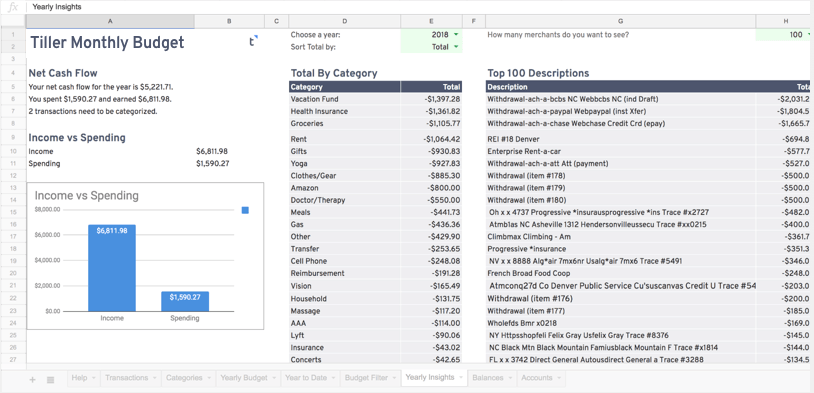The height and width of the screenshot is (393, 814).
Task: Click the Spending bar in chart
Action: 185,301
